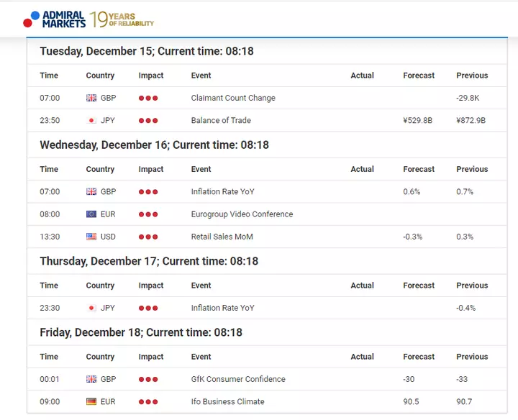Click impact dots for Balance of Trade
This screenshot has height=420, width=518.
(x=148, y=121)
